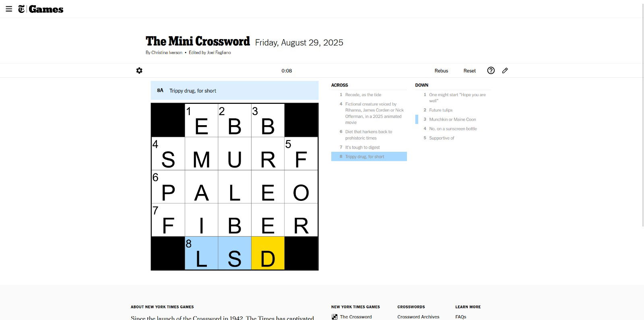
Task: Click the puzzle timer
Action: coord(287,70)
